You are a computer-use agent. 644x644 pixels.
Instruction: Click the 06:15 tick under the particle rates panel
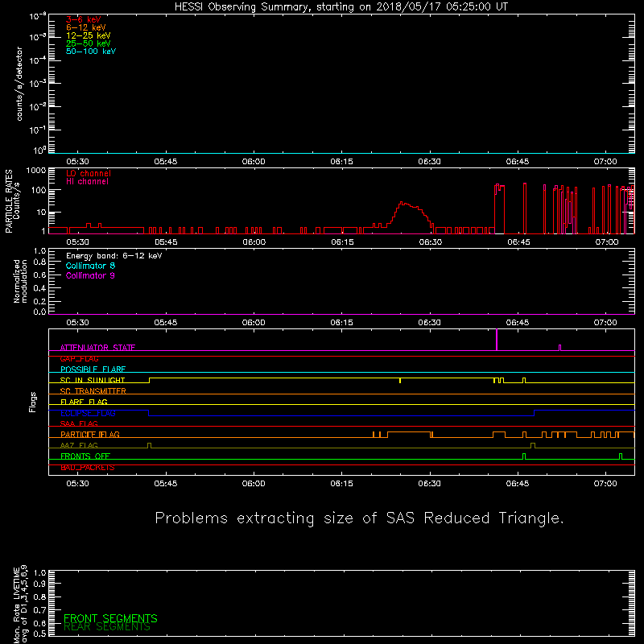[343, 242]
